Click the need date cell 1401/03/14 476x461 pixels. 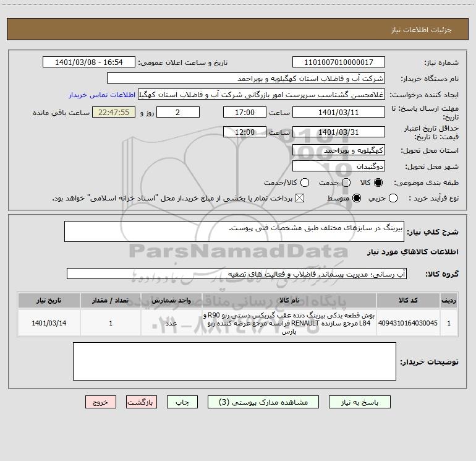[x=49, y=323]
